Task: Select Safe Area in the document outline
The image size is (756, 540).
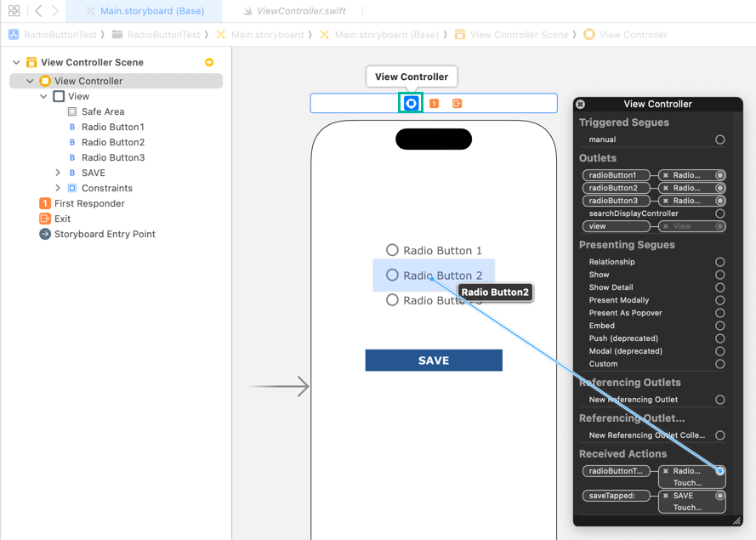Action: 102,111
